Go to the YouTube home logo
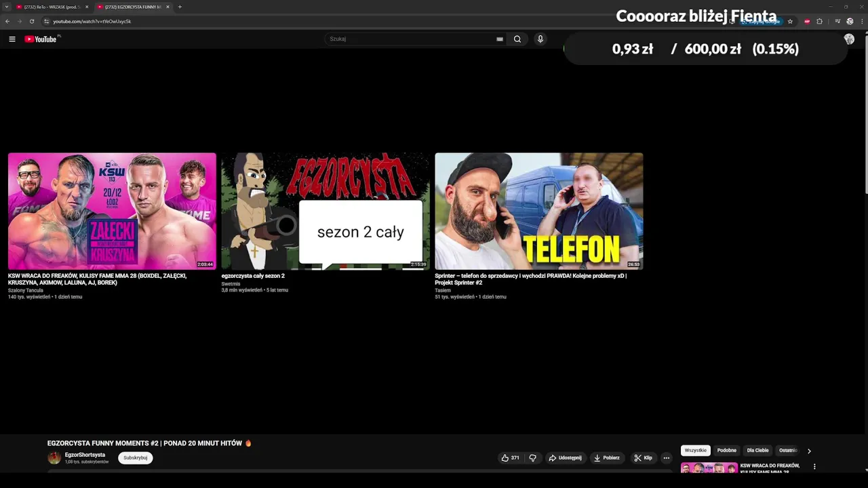Screen dimensions: 868x488 tap(41, 39)
